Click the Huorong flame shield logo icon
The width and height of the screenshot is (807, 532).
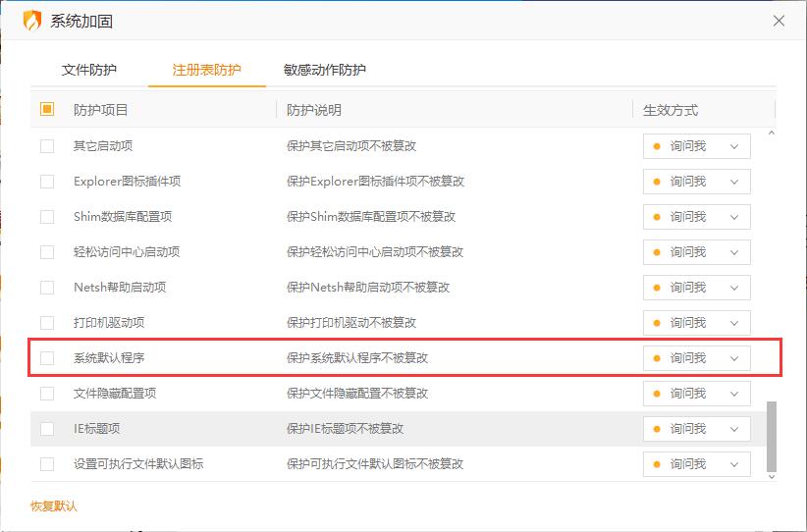pos(32,21)
